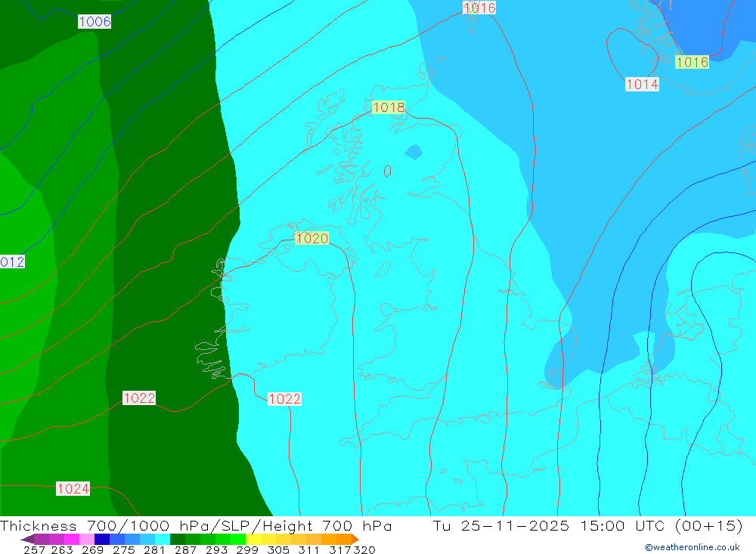756x554 pixels.
Task: Click the 1018 pressure contour label
Action: [x=389, y=107]
